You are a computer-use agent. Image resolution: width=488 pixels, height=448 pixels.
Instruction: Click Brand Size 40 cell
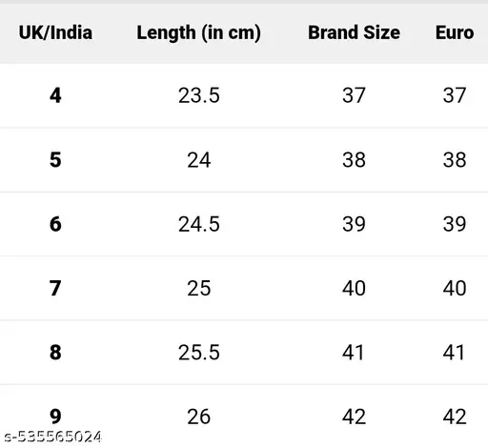click(x=354, y=288)
